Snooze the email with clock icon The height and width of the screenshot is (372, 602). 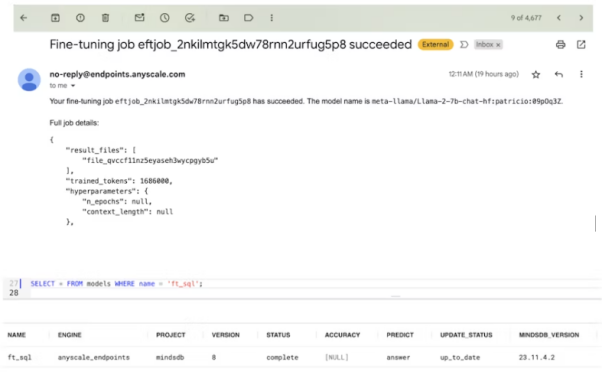pos(165,18)
